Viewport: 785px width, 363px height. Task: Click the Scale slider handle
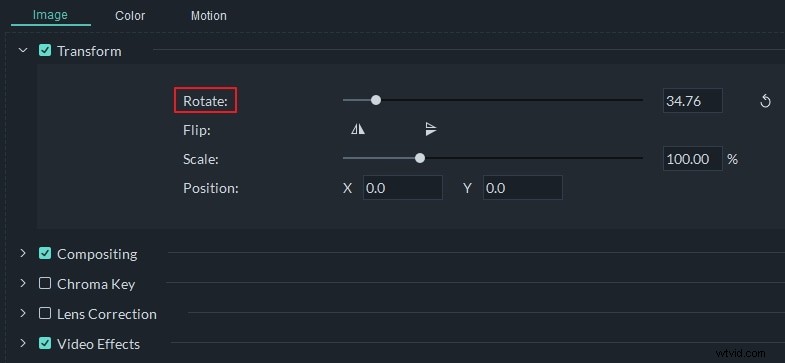pos(420,158)
